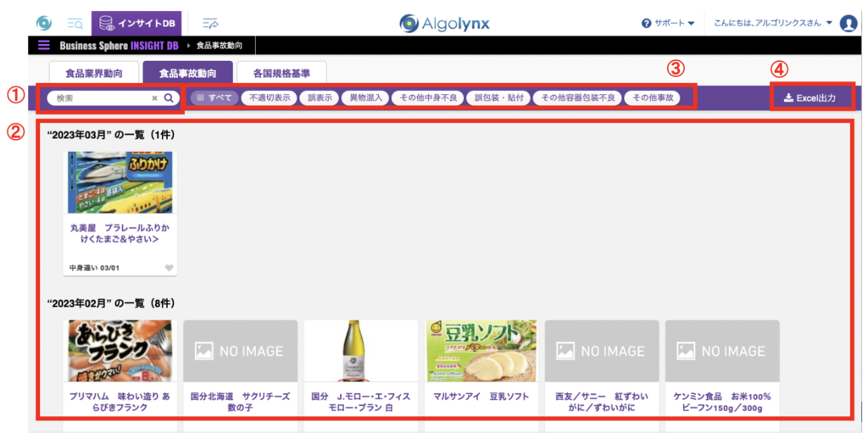
Task: Toggle the 誤表示 filter chip
Action: (x=320, y=98)
